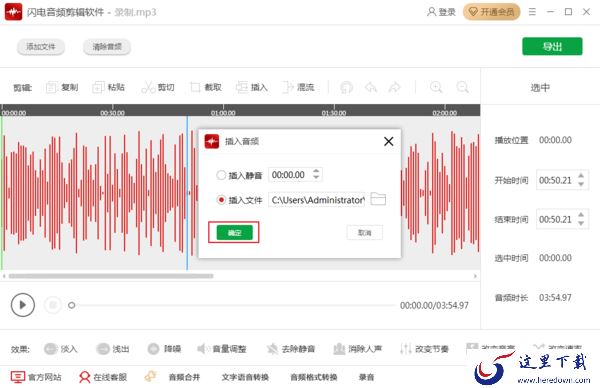The image size is (600, 388).
Task: Click the right scroll arrow under the waveform
Action: [475, 276]
